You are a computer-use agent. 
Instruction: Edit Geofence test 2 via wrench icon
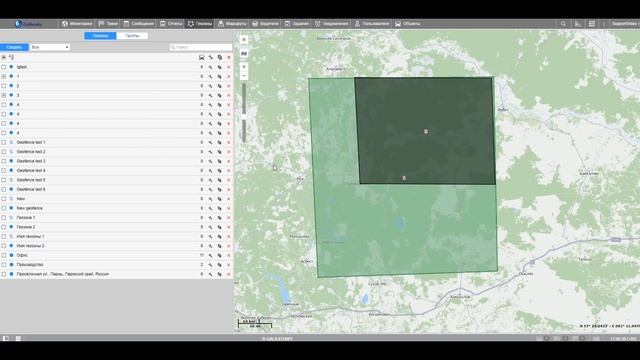[211, 152]
